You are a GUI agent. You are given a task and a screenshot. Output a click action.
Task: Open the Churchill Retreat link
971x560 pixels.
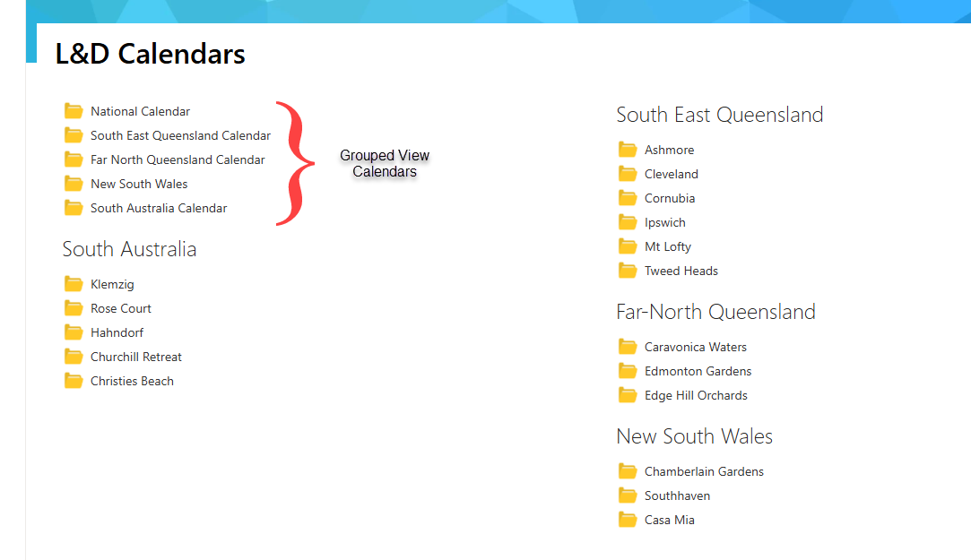(x=135, y=357)
